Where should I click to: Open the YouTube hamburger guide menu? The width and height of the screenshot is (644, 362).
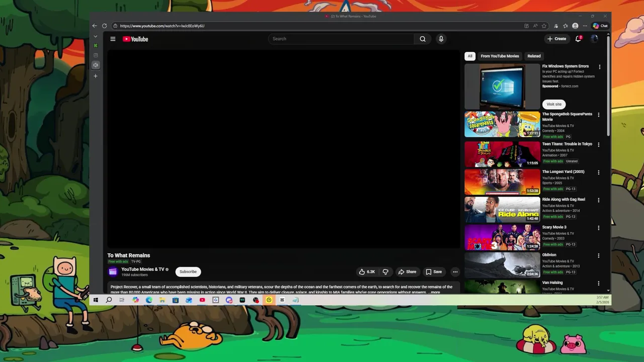click(113, 39)
